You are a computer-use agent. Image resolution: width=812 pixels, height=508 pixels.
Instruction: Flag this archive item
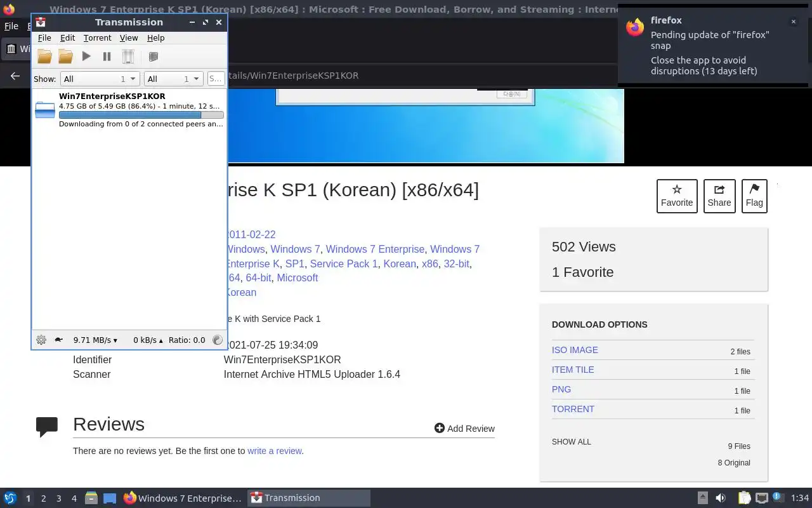tap(754, 196)
